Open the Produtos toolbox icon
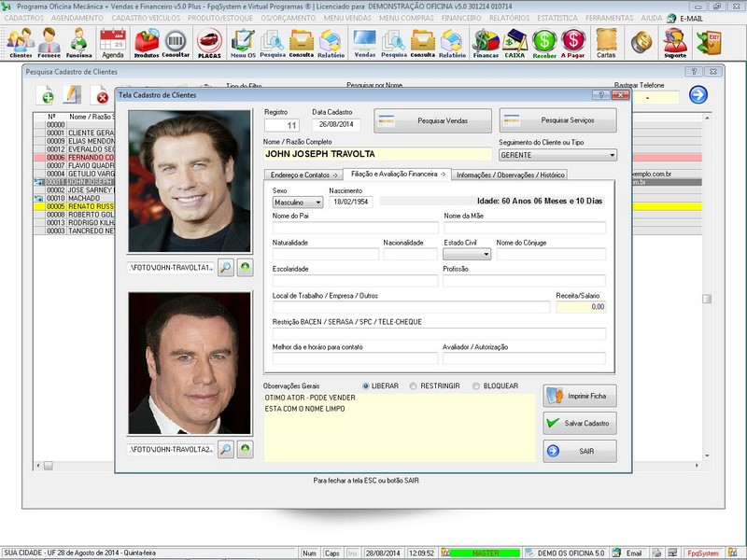This screenshot has width=747, height=560. point(147,42)
